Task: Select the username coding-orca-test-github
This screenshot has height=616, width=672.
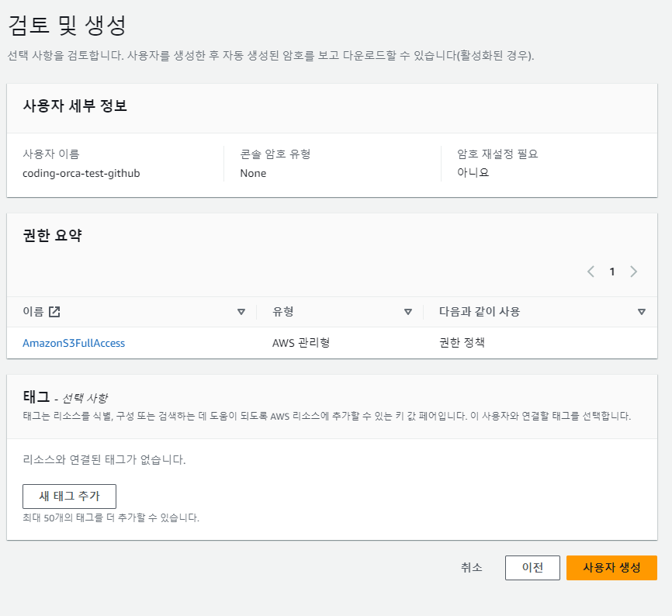Action: [x=81, y=174]
